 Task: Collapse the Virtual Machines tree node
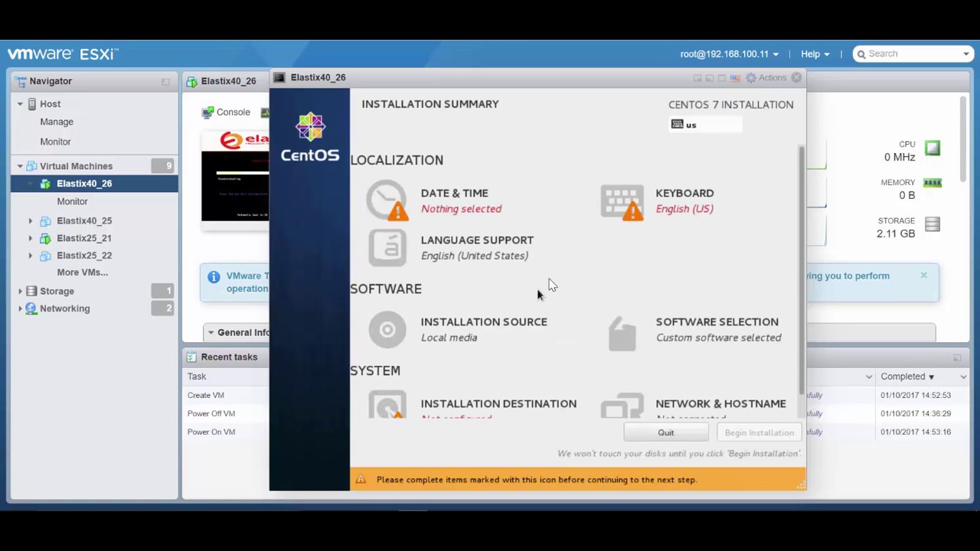click(x=20, y=166)
